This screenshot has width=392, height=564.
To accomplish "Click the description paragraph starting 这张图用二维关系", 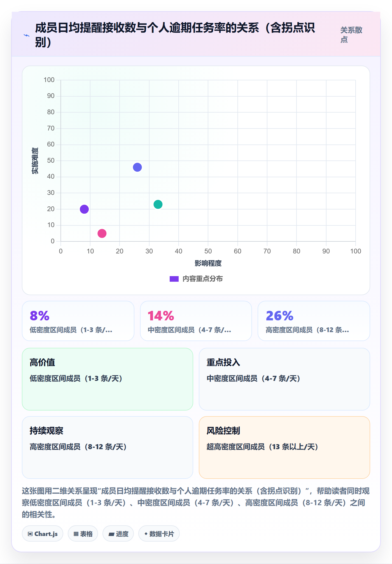I will tap(196, 503).
